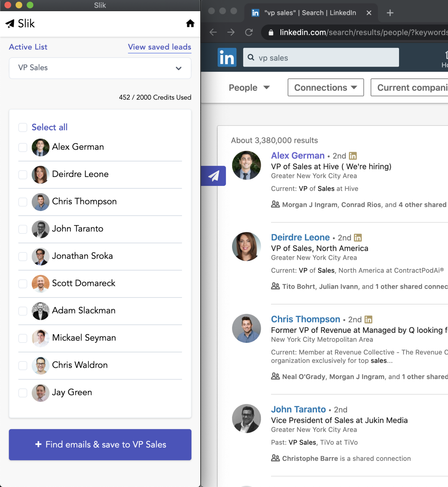Click Jay Green's name in Slik list
Screen dimensions: 448x487
click(x=72, y=392)
